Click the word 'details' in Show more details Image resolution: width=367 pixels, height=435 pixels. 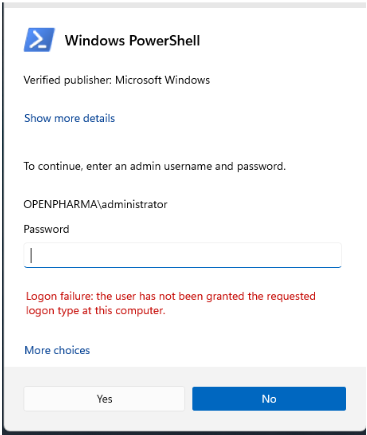99,118
